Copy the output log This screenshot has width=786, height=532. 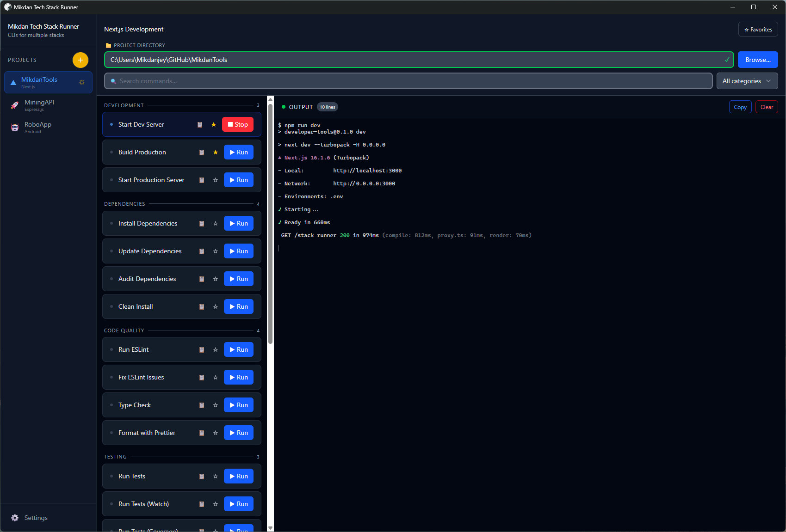(x=740, y=107)
